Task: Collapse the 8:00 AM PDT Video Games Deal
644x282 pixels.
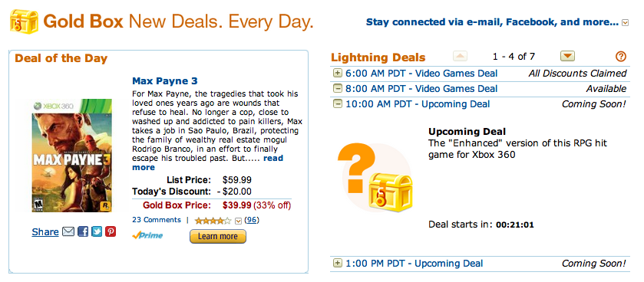Action: [x=337, y=89]
